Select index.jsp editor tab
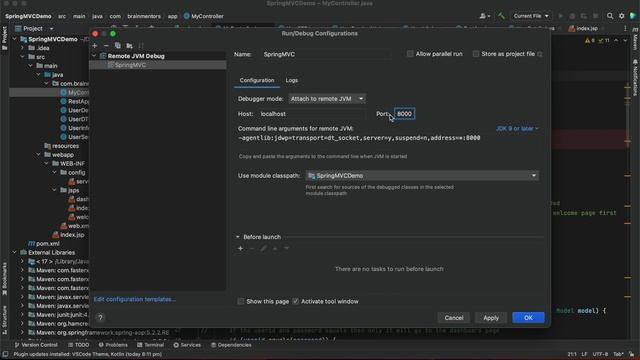Image resolution: width=640 pixels, height=360 pixels. 584,29
